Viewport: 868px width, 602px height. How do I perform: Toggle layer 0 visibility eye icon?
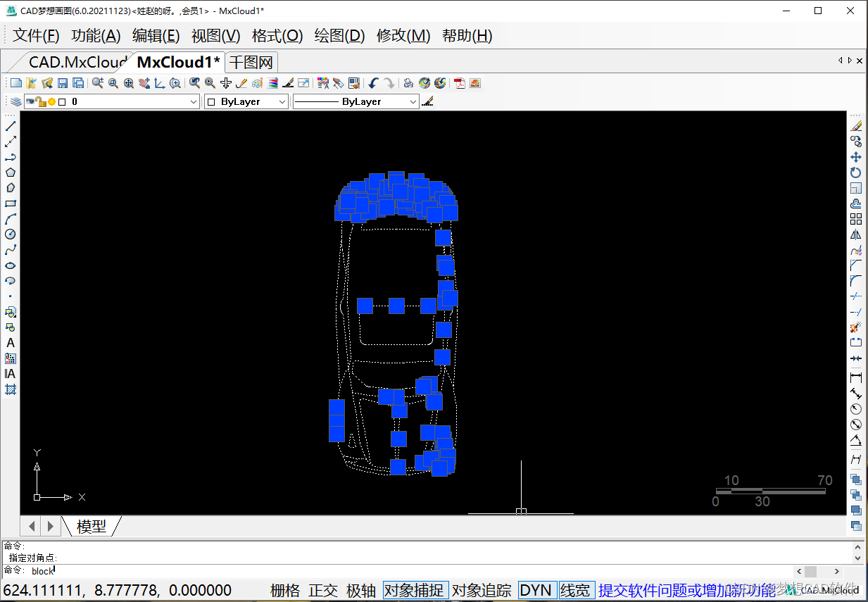coord(31,102)
